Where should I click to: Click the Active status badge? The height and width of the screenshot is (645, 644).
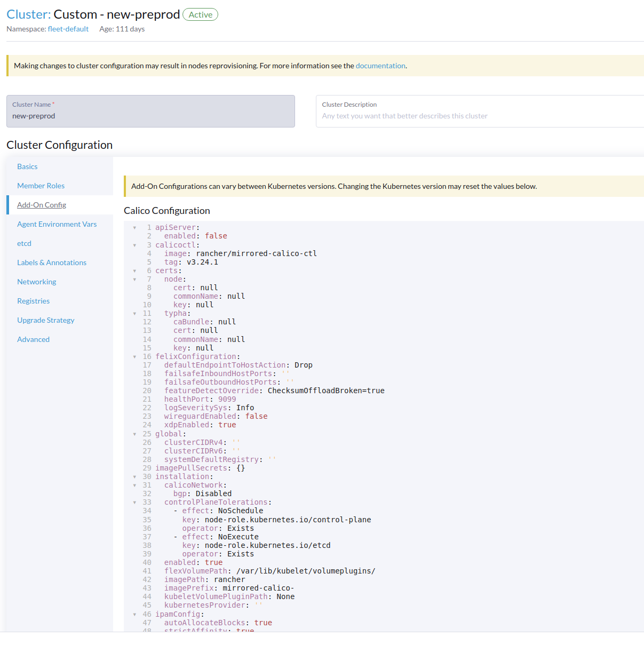(200, 14)
